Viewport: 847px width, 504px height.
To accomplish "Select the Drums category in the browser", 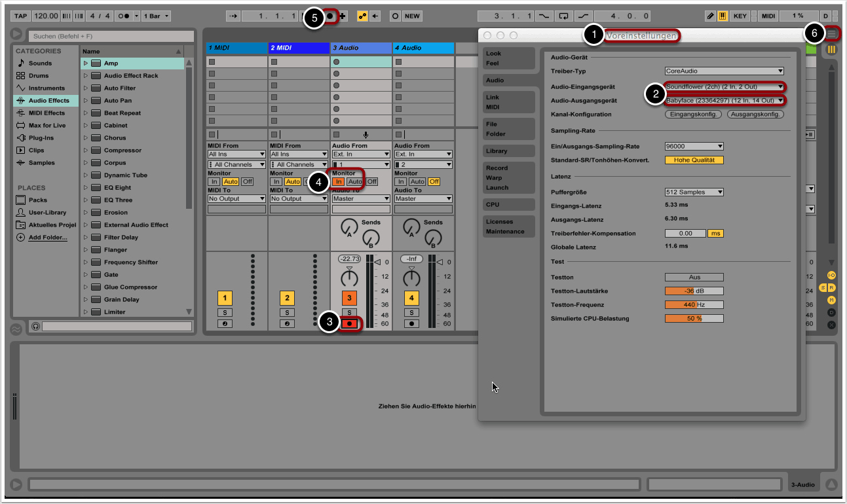I will pos(39,76).
